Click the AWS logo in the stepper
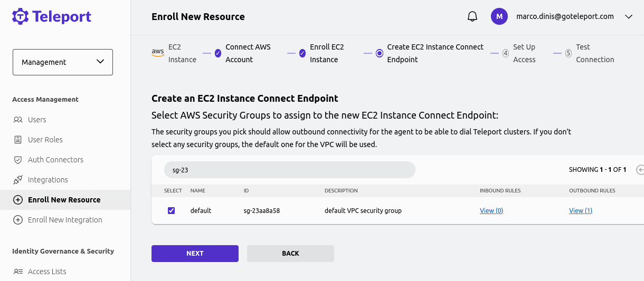 [158, 53]
